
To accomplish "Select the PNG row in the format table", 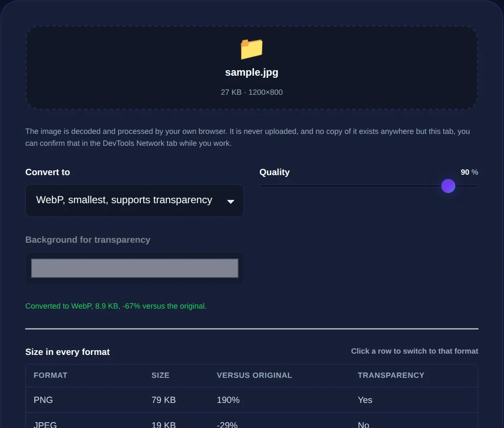I will pyautogui.click(x=252, y=400).
